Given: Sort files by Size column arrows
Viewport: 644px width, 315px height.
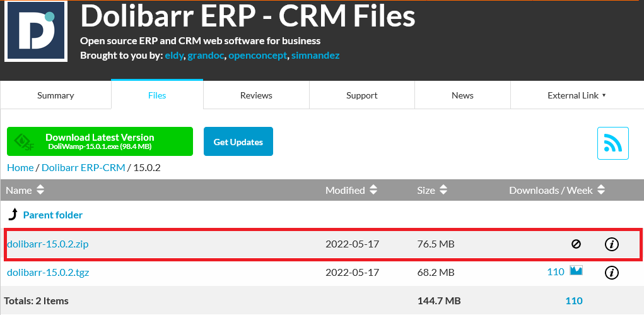Looking at the screenshot, I should pyautogui.click(x=443, y=190).
